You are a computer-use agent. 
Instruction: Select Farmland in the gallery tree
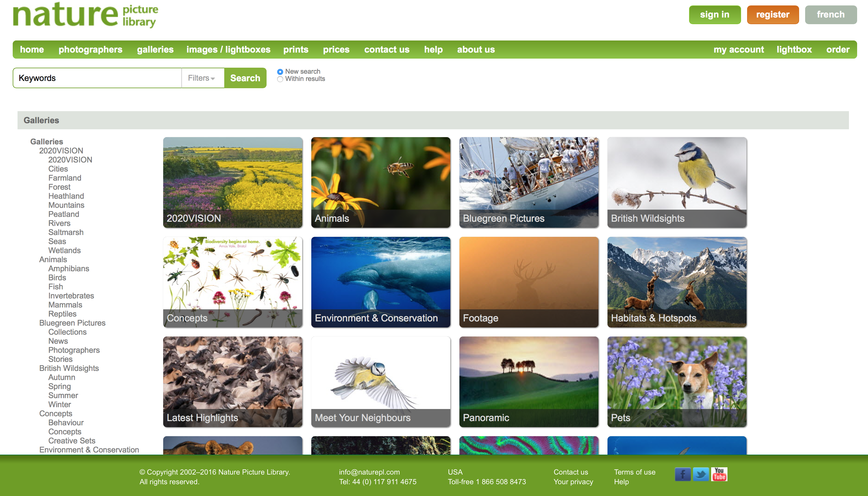click(65, 178)
